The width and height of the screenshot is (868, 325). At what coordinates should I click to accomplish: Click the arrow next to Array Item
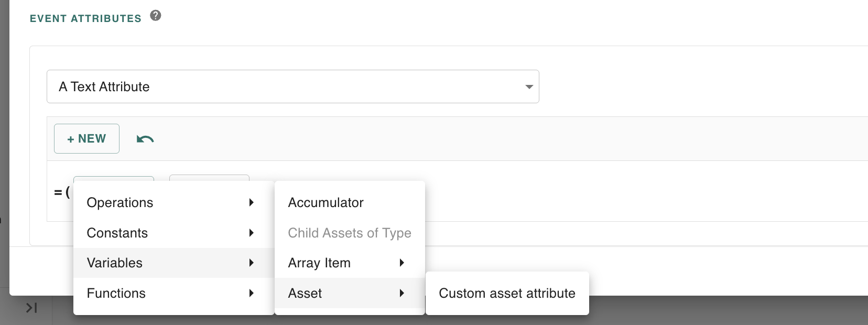pos(402,263)
